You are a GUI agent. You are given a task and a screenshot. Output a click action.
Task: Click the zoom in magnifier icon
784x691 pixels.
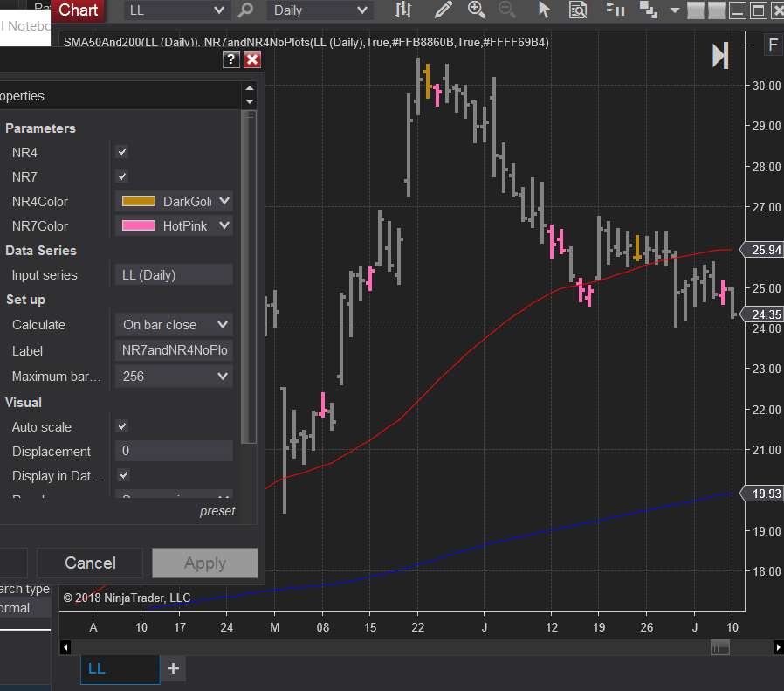point(476,10)
